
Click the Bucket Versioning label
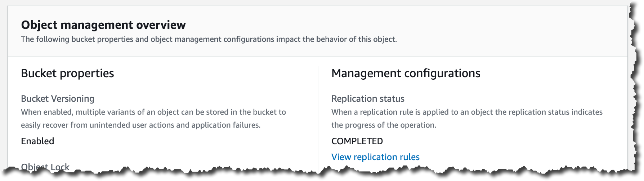(58, 99)
